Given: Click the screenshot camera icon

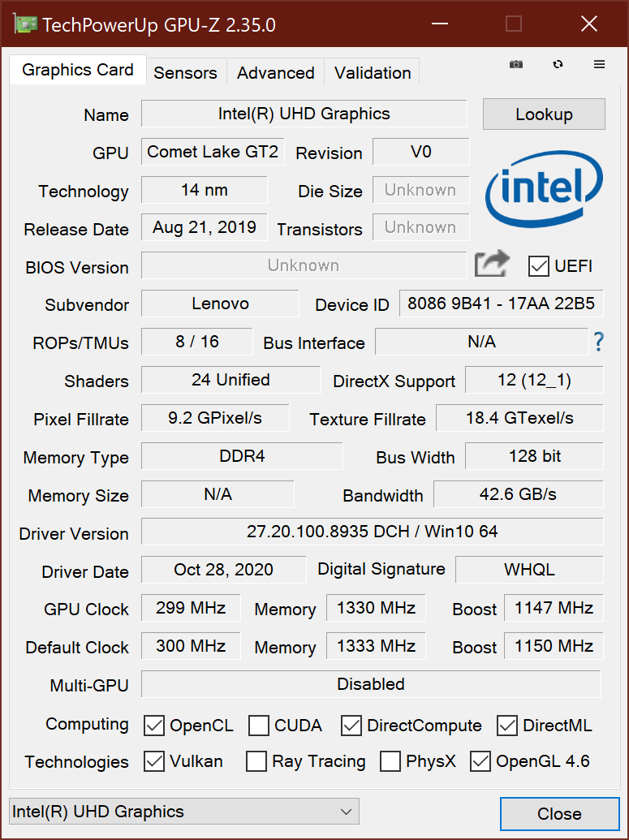Looking at the screenshot, I should coord(516,65).
